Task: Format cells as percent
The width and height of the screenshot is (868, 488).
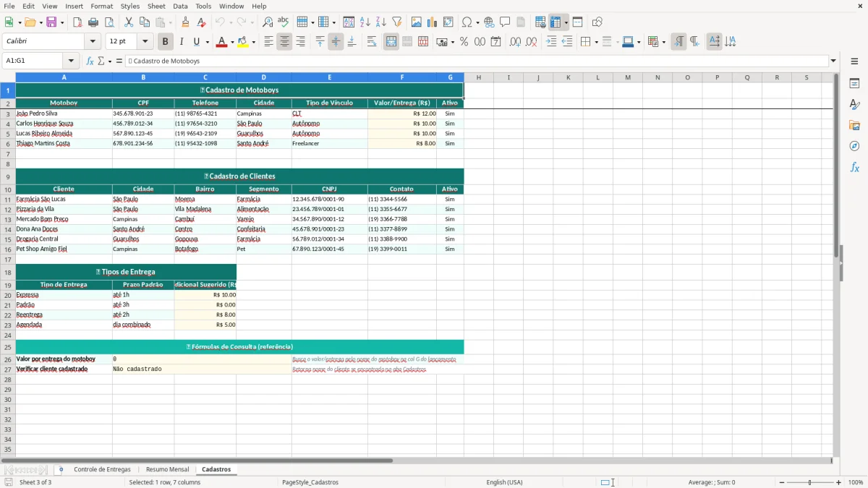Action: tap(464, 42)
